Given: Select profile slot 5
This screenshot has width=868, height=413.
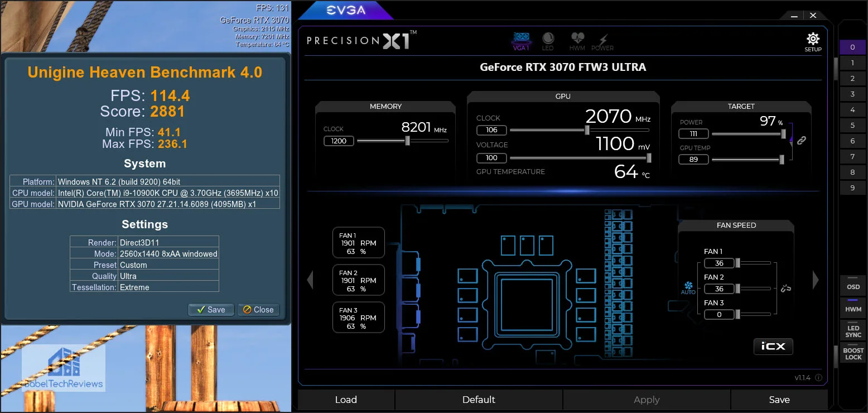Looking at the screenshot, I should tap(852, 126).
